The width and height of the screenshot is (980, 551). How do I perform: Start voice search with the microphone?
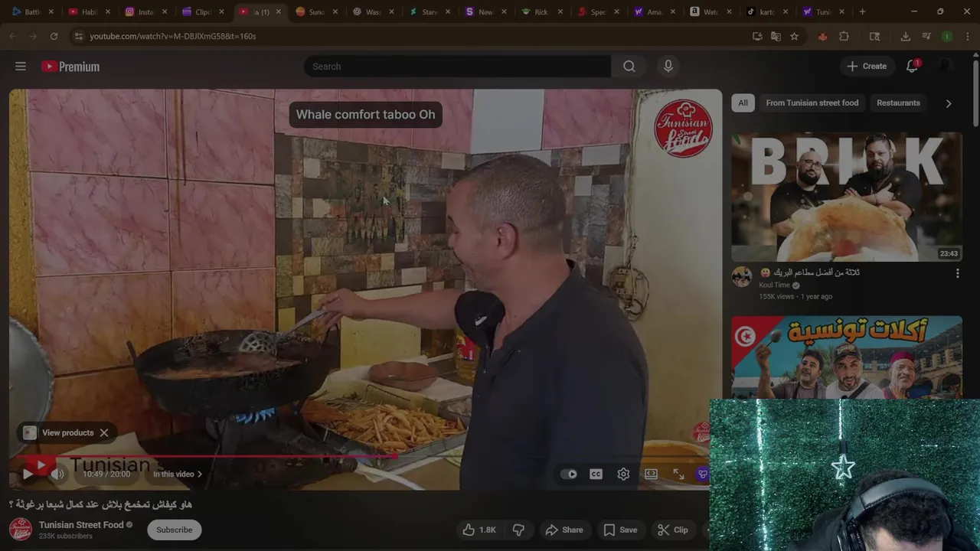click(668, 67)
